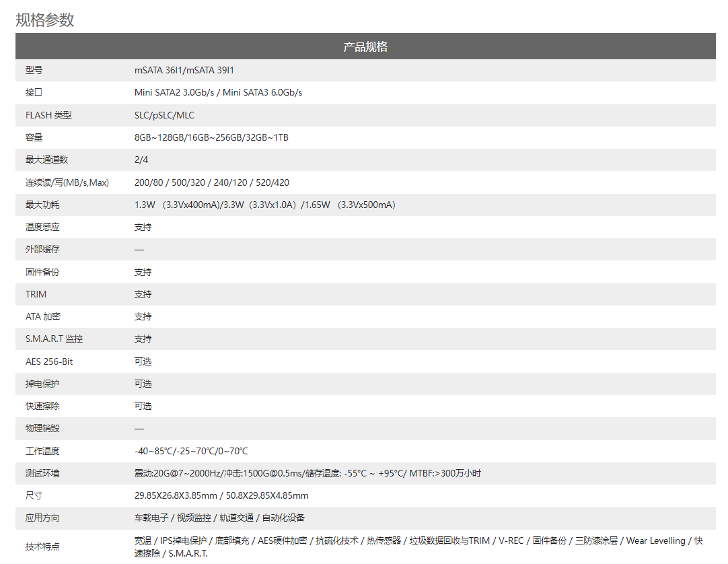Select model text mSATA 36I1/mSATA 39I1
The image size is (728, 564).
click(x=184, y=70)
